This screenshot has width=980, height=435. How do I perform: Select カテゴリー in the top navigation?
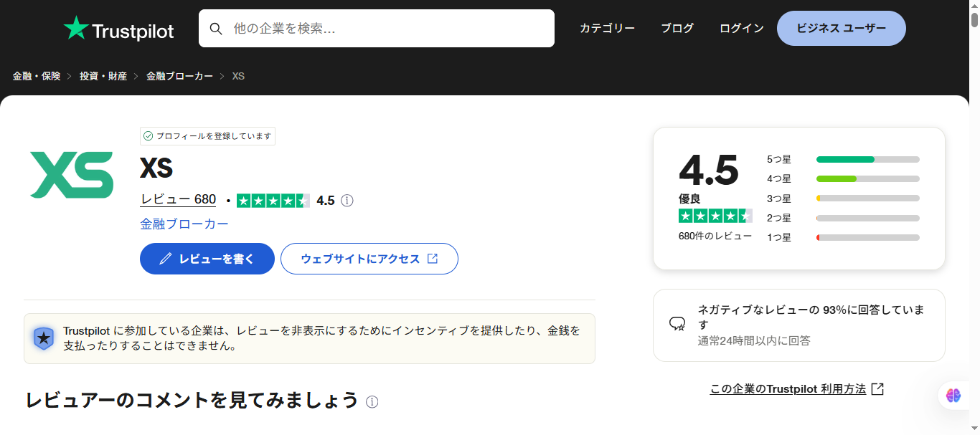(606, 28)
